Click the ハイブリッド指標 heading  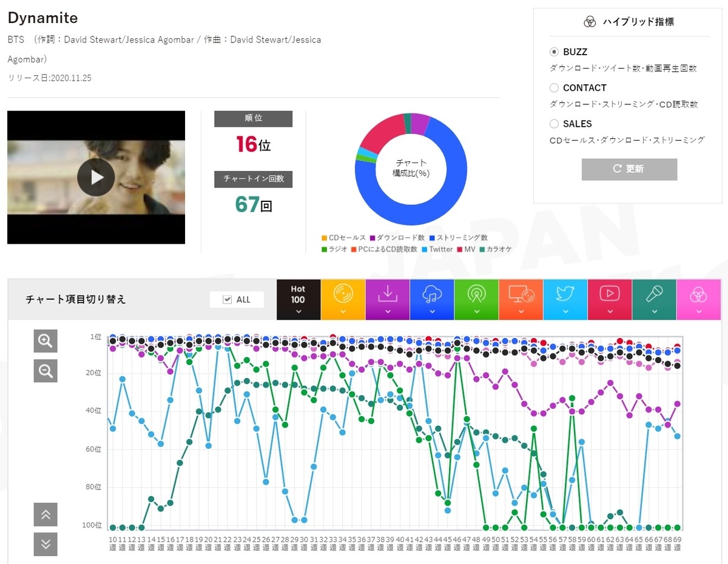coord(638,22)
